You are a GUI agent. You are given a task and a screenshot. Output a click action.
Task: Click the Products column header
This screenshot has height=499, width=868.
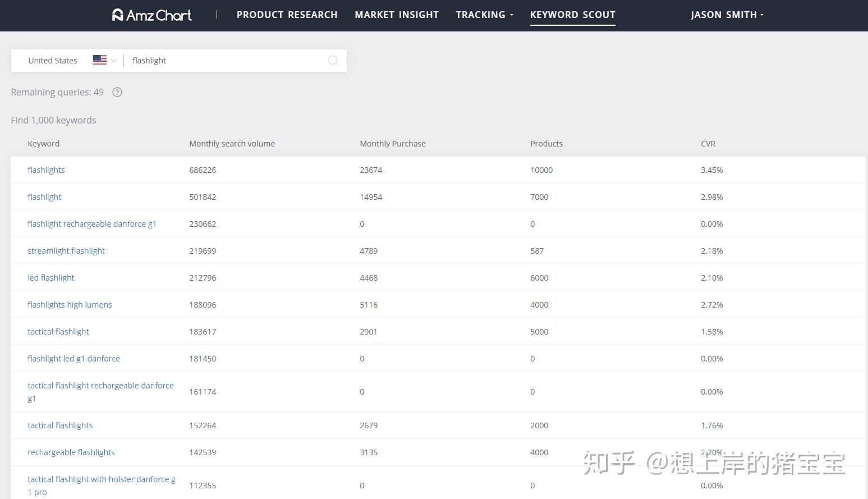[546, 144]
